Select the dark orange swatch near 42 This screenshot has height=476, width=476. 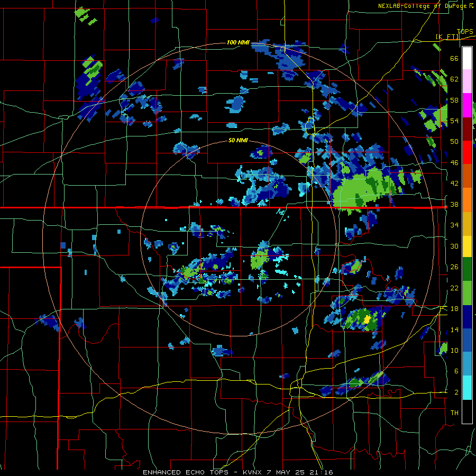point(467,176)
